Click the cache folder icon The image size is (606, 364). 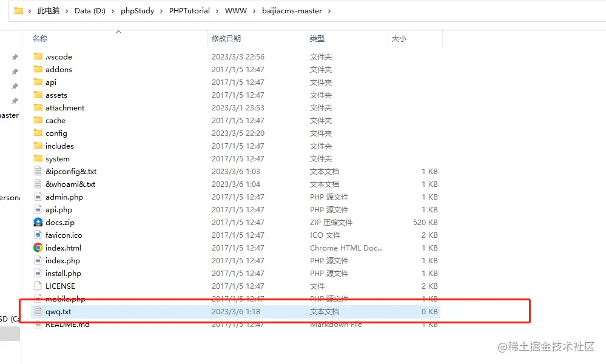pos(38,120)
